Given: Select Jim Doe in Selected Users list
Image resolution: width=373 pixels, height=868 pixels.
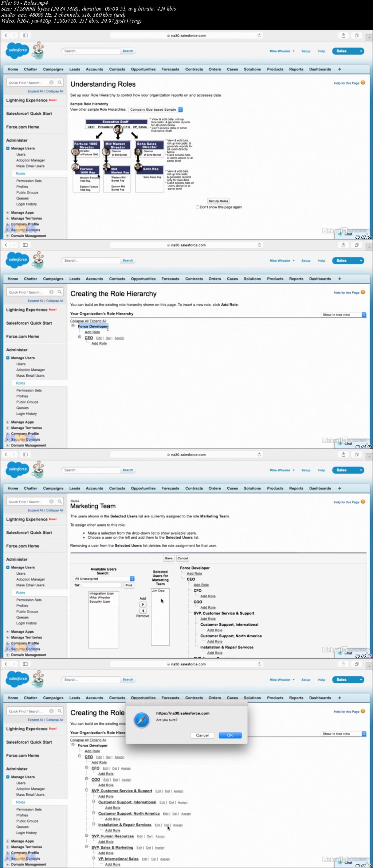Looking at the screenshot, I should [x=158, y=591].
